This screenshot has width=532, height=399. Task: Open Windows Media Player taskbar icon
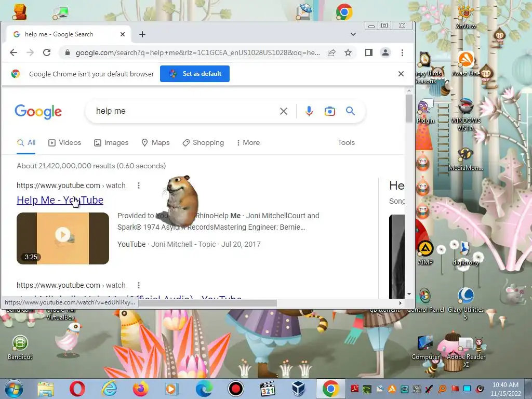[171, 389]
